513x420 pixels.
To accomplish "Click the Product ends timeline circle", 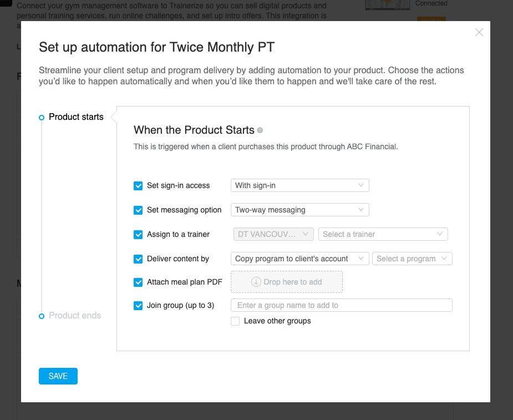I will pos(42,316).
